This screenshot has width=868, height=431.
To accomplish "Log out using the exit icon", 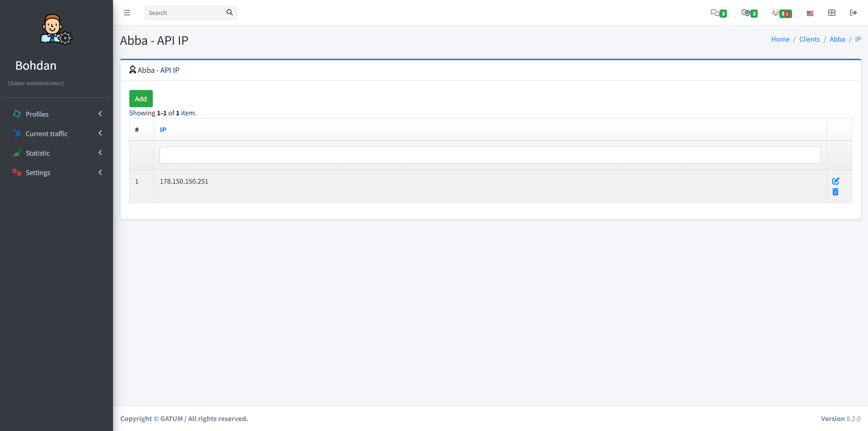I will (x=854, y=13).
